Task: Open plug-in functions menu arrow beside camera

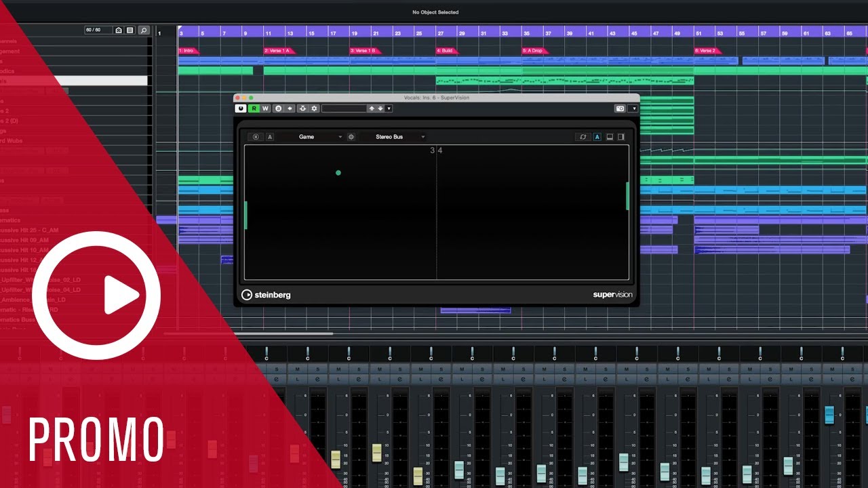Action: click(633, 108)
